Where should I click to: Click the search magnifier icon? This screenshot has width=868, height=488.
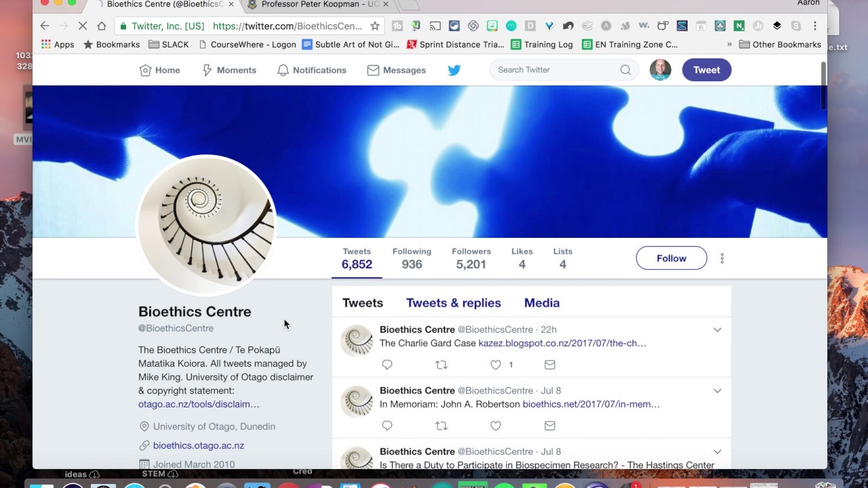[x=625, y=70]
